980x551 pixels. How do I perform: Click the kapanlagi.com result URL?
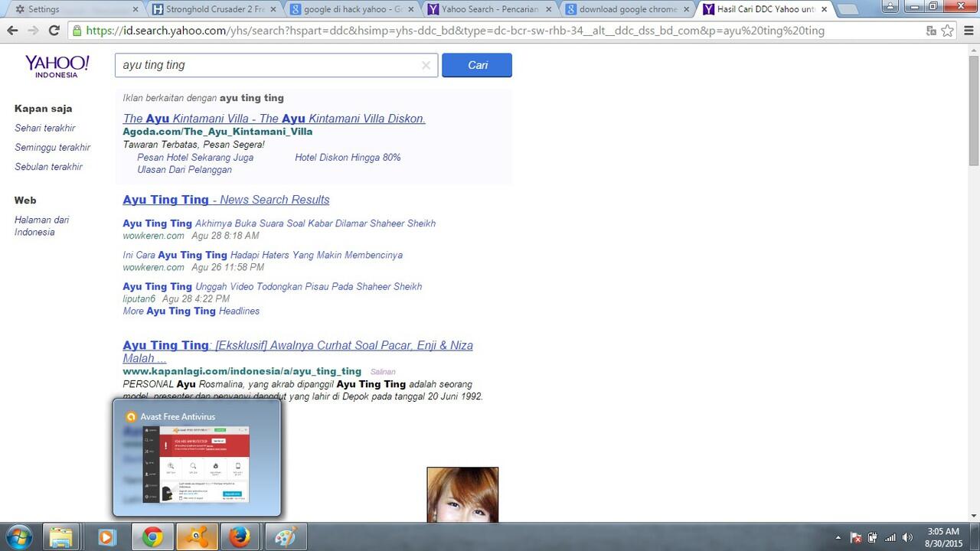pyautogui.click(x=242, y=371)
